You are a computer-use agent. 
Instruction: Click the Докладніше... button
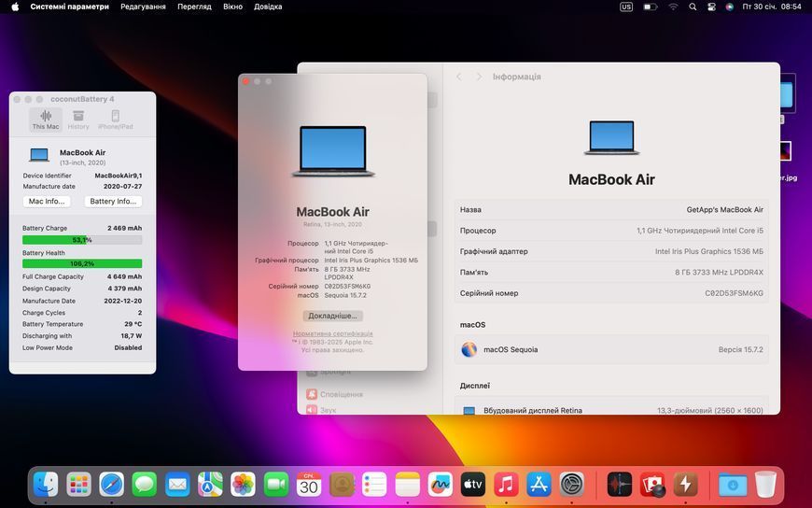tap(332, 316)
